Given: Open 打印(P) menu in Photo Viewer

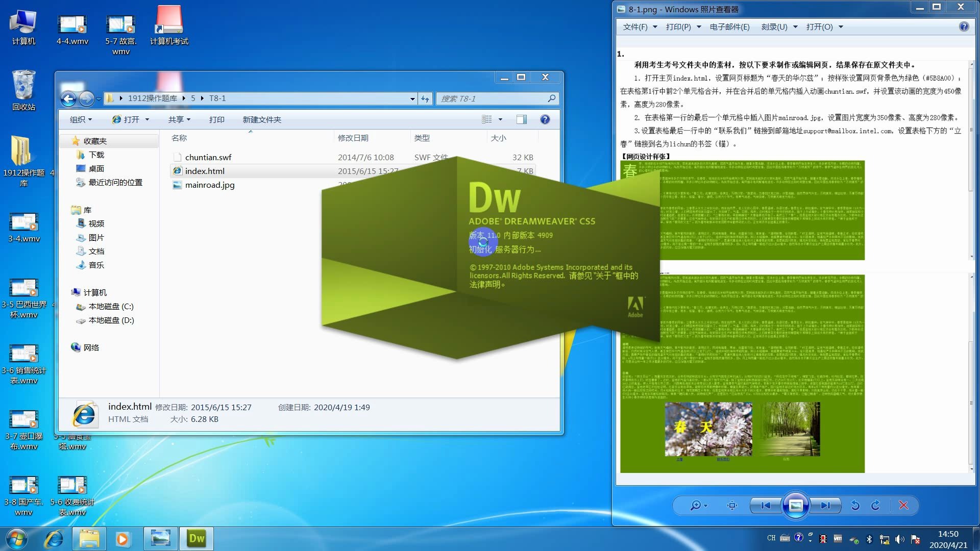Looking at the screenshot, I should point(683,27).
